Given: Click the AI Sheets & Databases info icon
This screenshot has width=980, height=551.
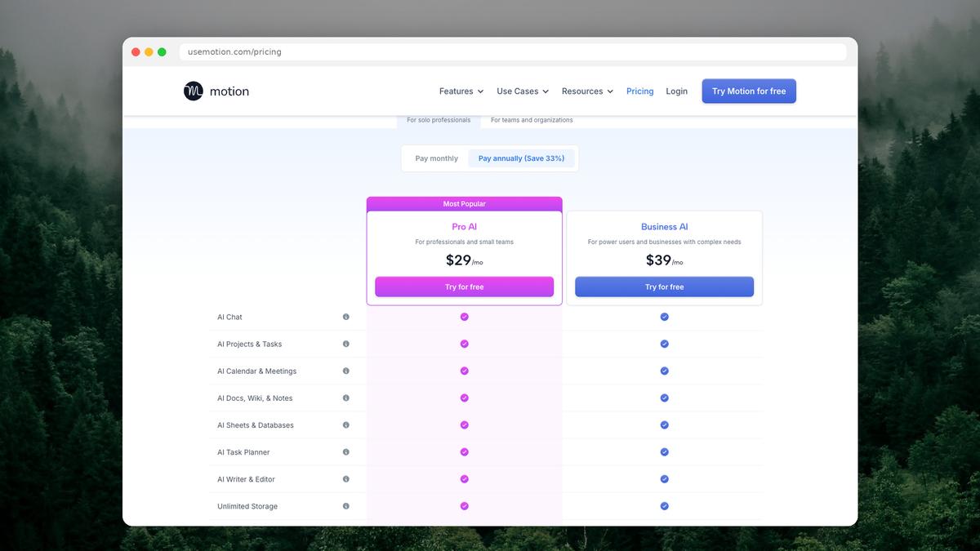Looking at the screenshot, I should (x=345, y=424).
